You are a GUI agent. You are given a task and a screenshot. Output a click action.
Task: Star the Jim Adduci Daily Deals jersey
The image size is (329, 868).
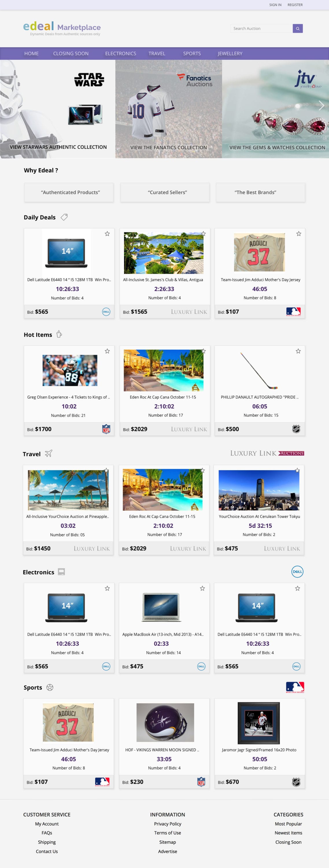point(298,233)
